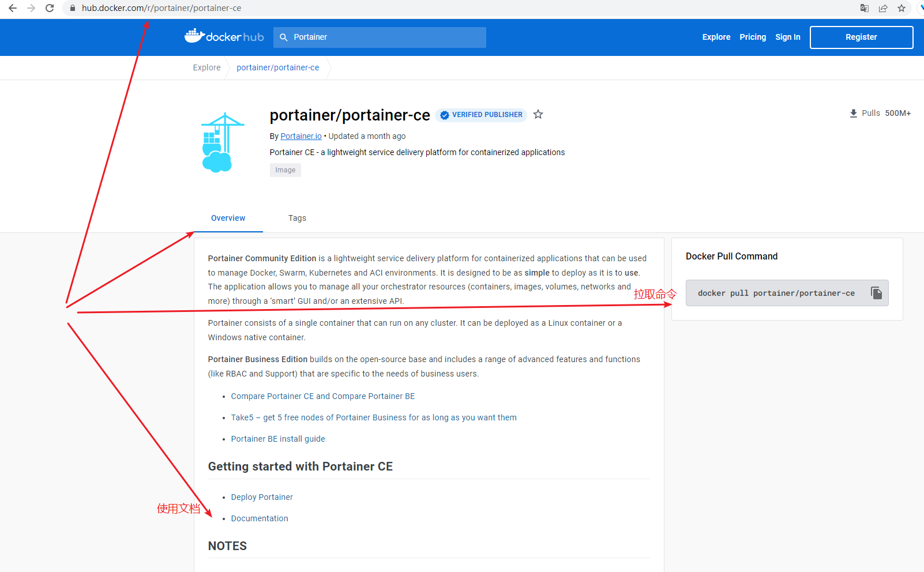Click the Pulls download icon

click(x=854, y=114)
